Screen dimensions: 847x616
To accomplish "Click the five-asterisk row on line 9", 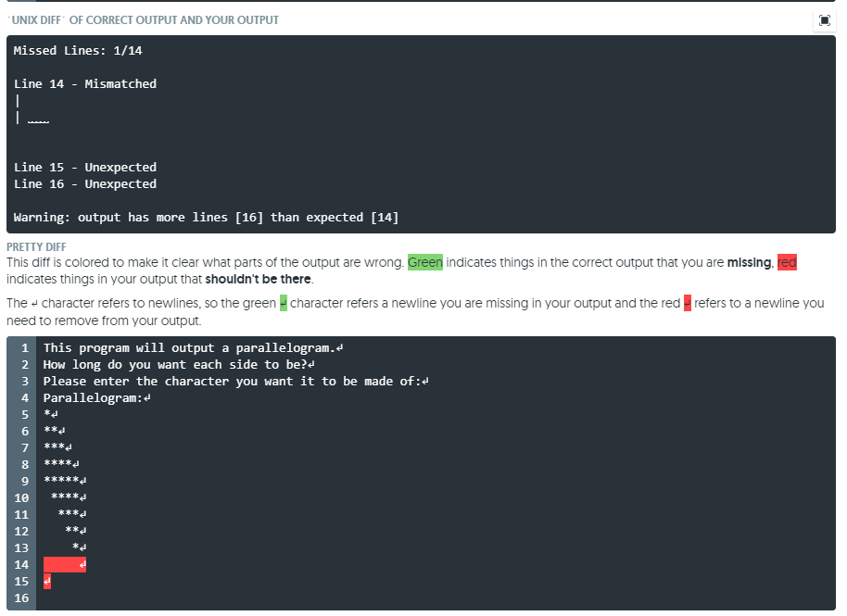I will [61, 481].
